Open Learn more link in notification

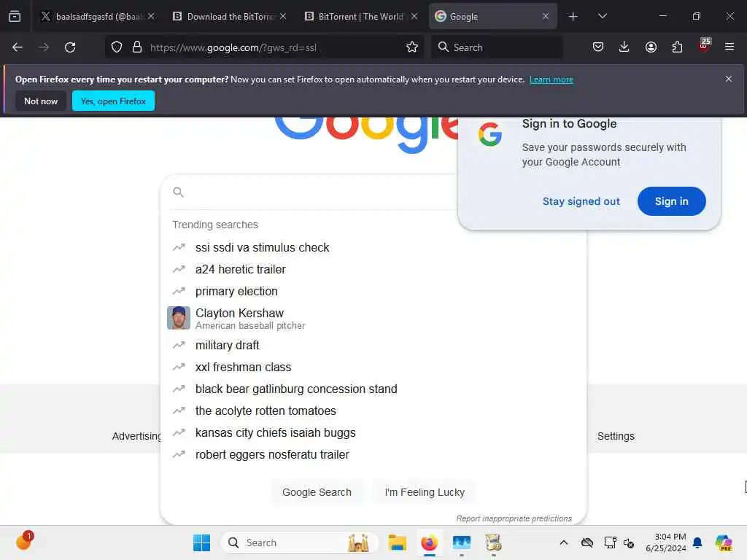(x=551, y=79)
